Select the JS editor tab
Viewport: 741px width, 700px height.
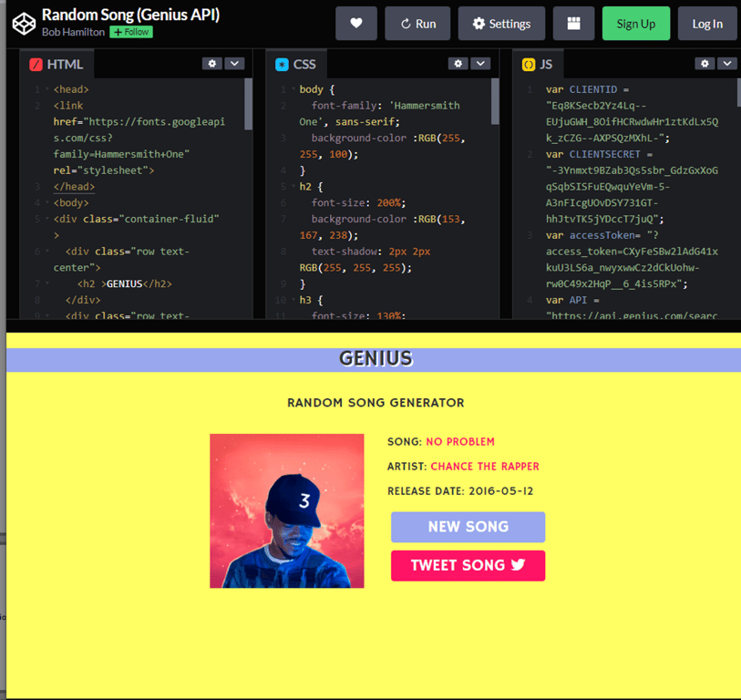pos(539,65)
